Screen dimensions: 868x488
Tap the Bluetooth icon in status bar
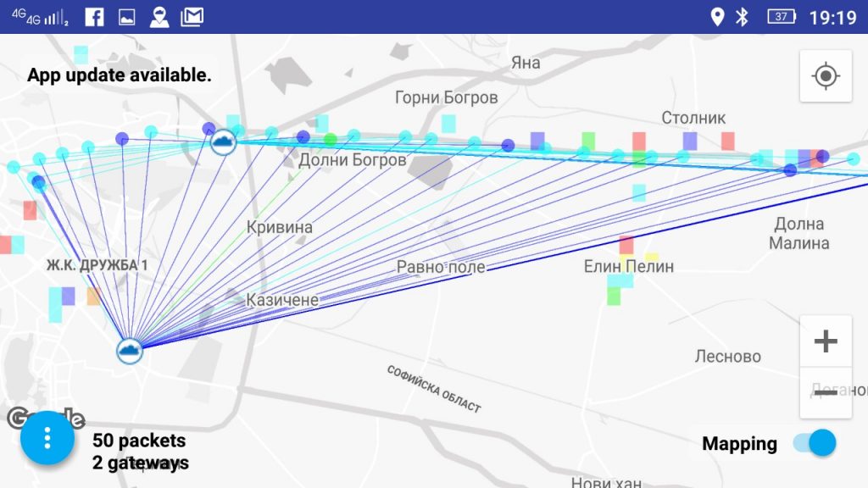click(x=742, y=17)
